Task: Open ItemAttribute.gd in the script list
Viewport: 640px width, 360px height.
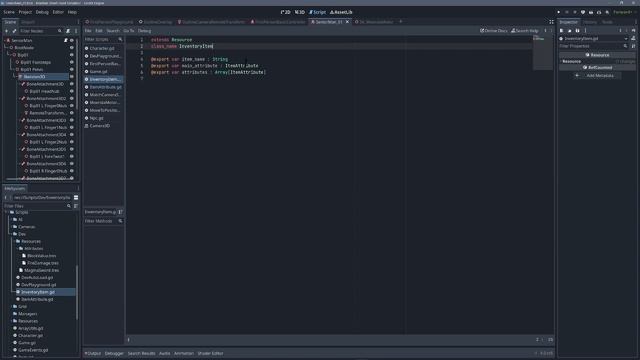Action: coord(104,87)
